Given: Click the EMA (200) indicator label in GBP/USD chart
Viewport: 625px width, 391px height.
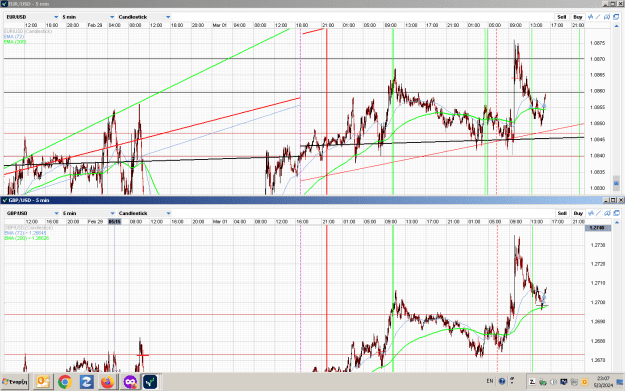Looking at the screenshot, I should tap(26, 238).
